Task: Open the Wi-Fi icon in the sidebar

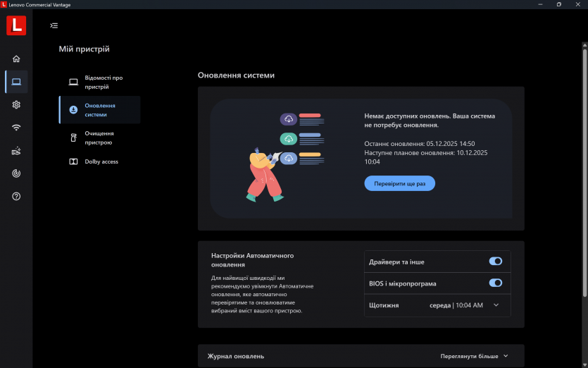Action: click(16, 128)
